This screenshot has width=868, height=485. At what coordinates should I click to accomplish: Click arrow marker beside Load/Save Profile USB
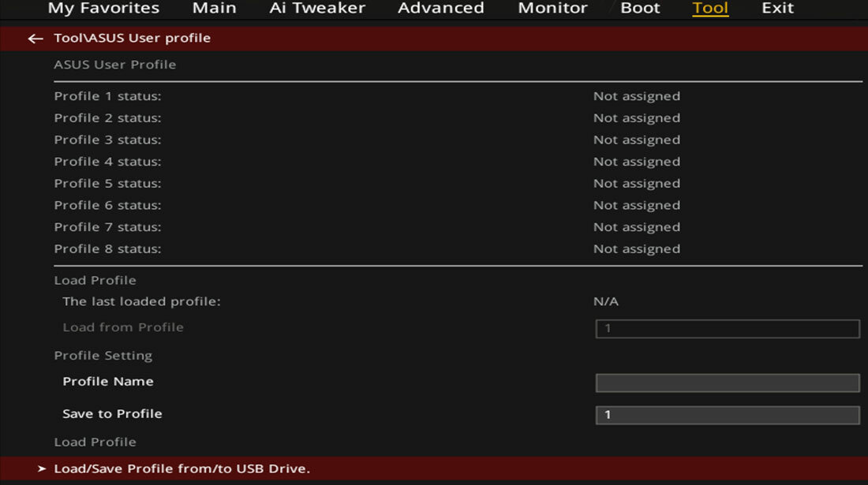[42, 468]
